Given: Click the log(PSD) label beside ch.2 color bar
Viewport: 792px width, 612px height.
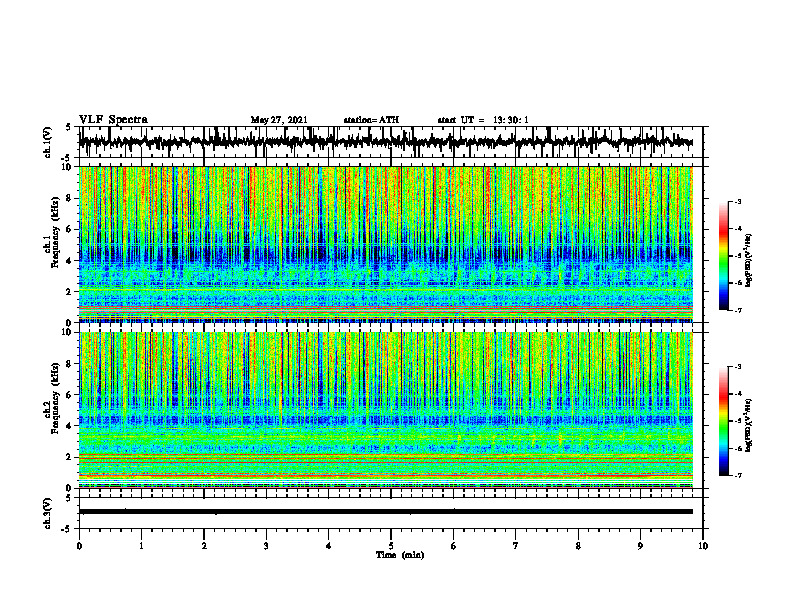Looking at the screenshot, I should point(748,426).
